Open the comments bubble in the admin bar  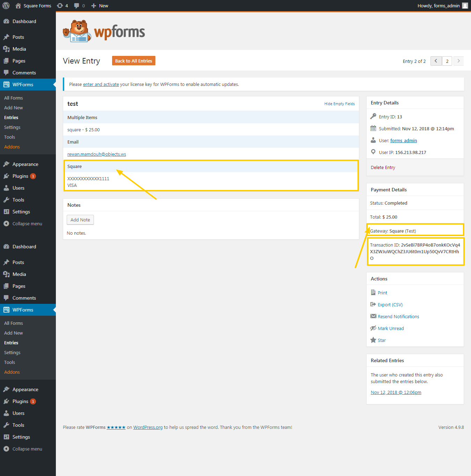(79, 6)
